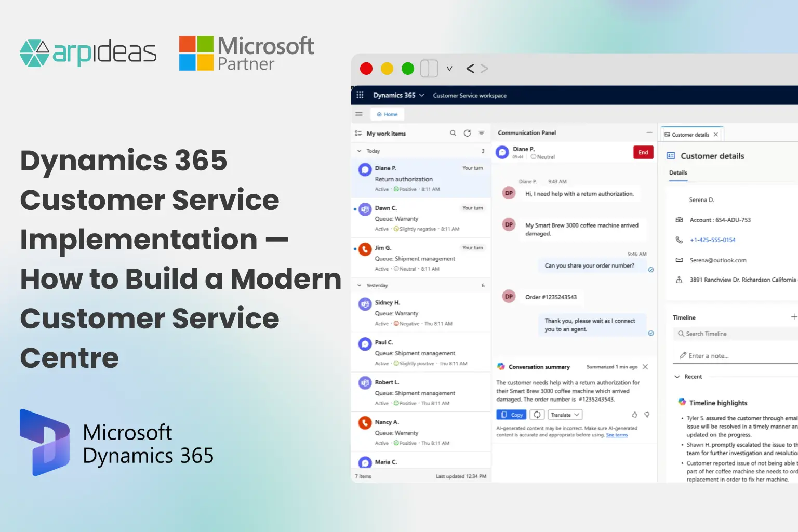Click the Customer Service workspace title
This screenshot has width=798, height=532.
pyautogui.click(x=470, y=96)
